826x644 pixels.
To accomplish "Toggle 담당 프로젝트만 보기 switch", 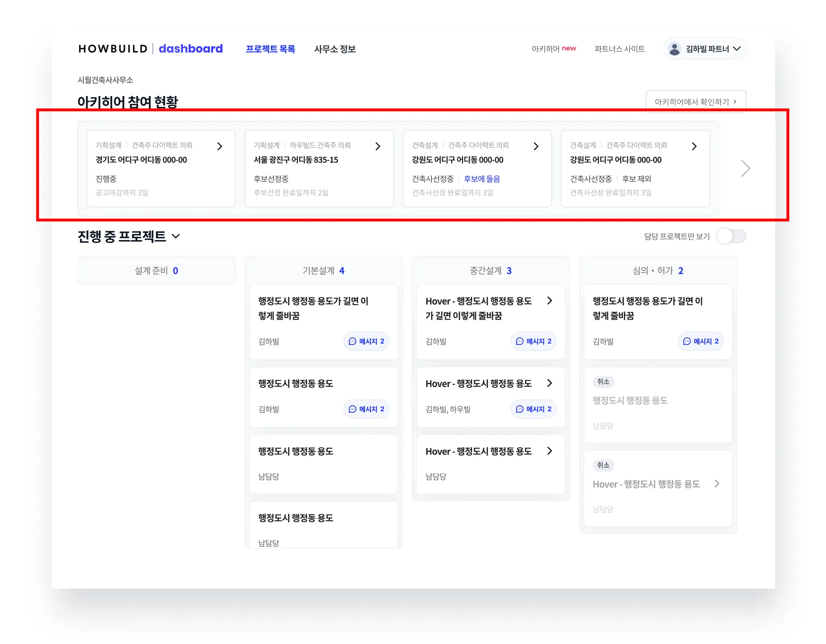I will point(731,236).
